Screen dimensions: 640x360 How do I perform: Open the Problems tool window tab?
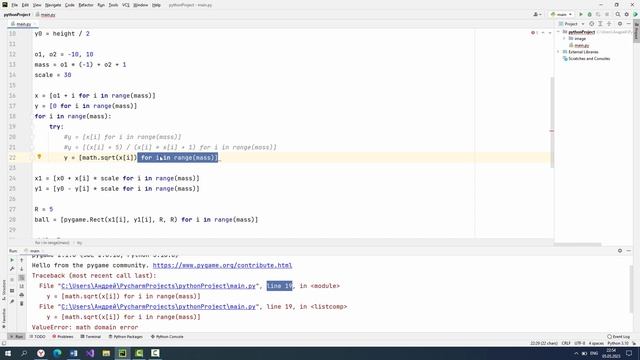(63, 337)
